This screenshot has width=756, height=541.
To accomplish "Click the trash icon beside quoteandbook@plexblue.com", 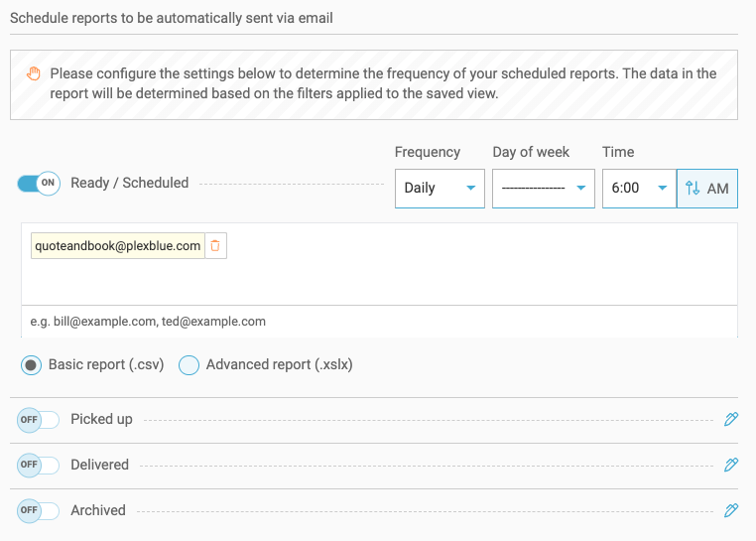I will pos(215,246).
